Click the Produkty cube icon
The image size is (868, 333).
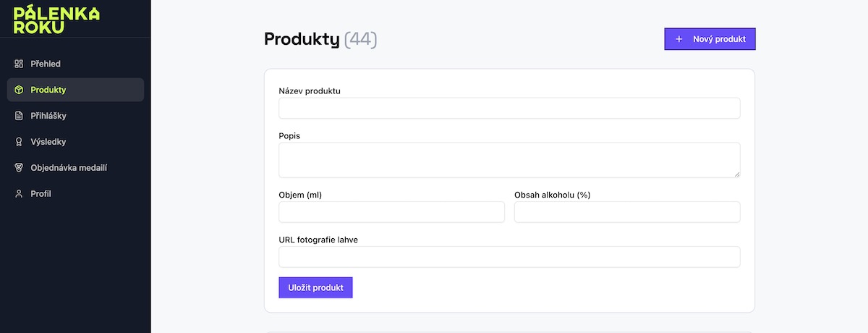tap(19, 90)
